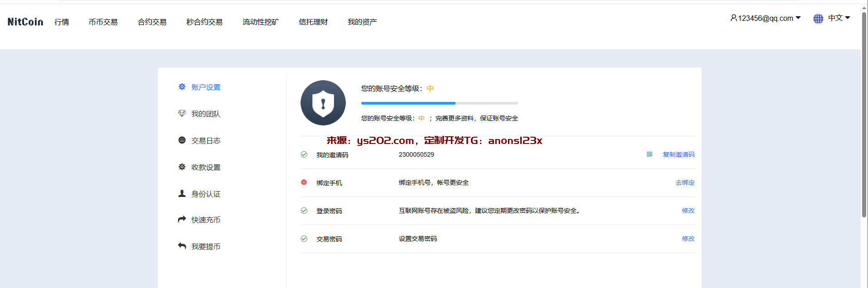Click the gear icon beside 收款设置
This screenshot has height=288, width=868.
(x=182, y=167)
